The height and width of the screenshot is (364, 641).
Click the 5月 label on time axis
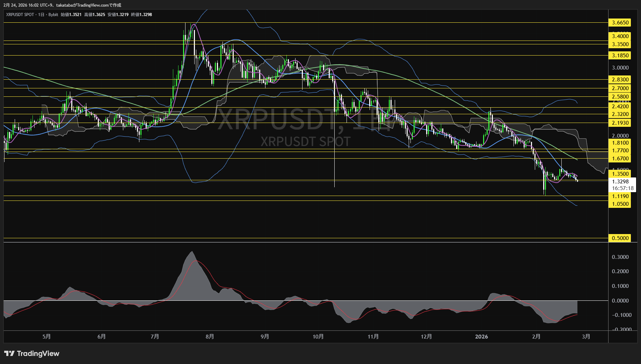(x=46, y=336)
